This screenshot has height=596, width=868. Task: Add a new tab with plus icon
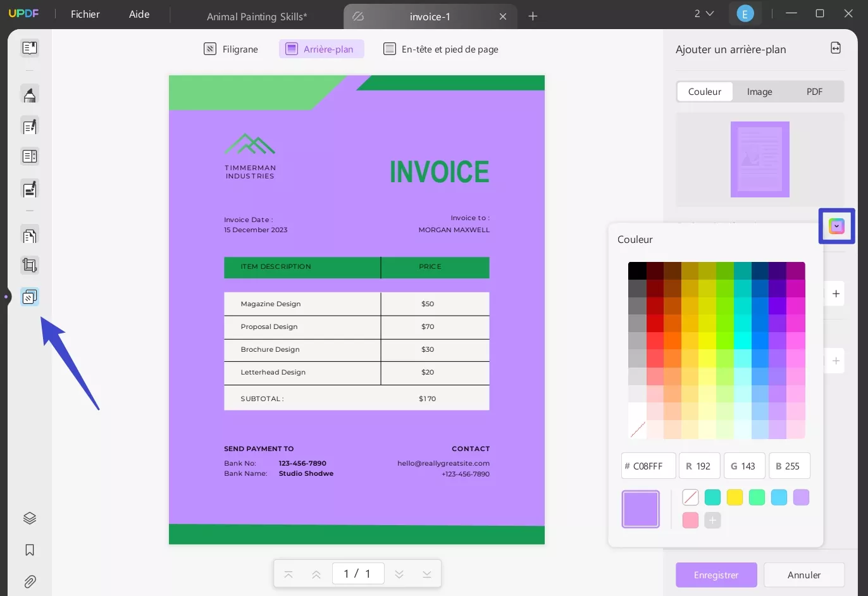[x=533, y=16]
